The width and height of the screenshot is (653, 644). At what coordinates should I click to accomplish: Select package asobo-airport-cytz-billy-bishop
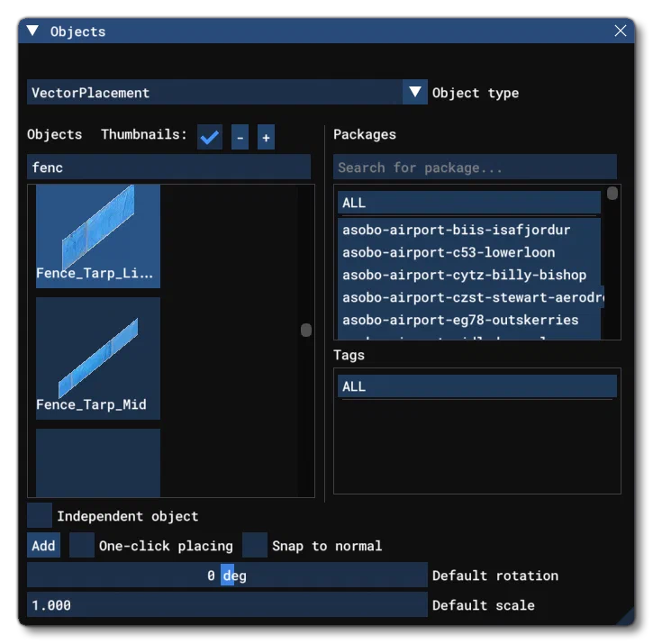tap(469, 275)
